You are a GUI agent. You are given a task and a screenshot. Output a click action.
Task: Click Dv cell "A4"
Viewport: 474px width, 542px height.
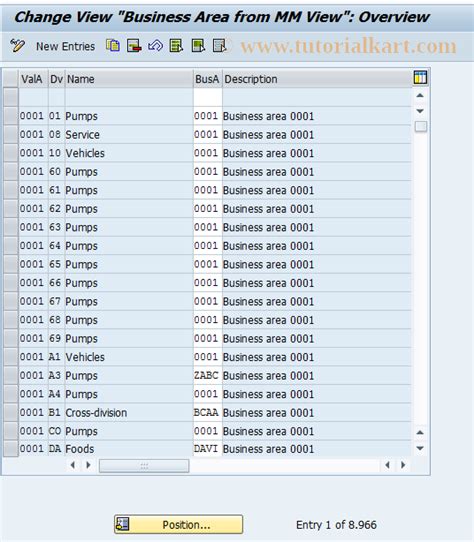[x=55, y=394]
